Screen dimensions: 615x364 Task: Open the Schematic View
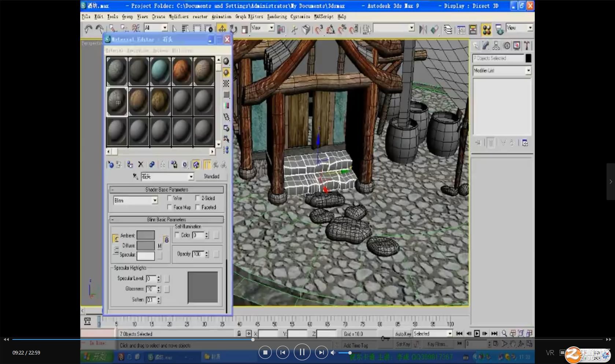coord(473,29)
